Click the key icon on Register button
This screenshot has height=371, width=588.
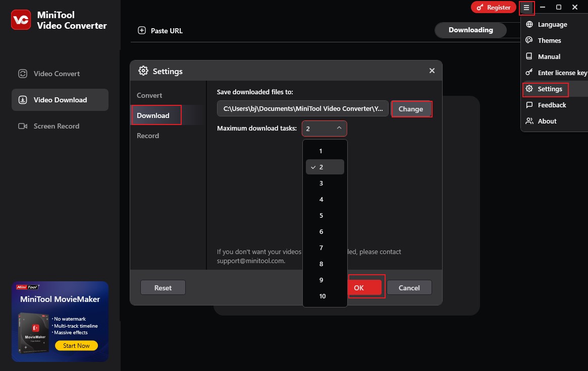[x=479, y=8]
